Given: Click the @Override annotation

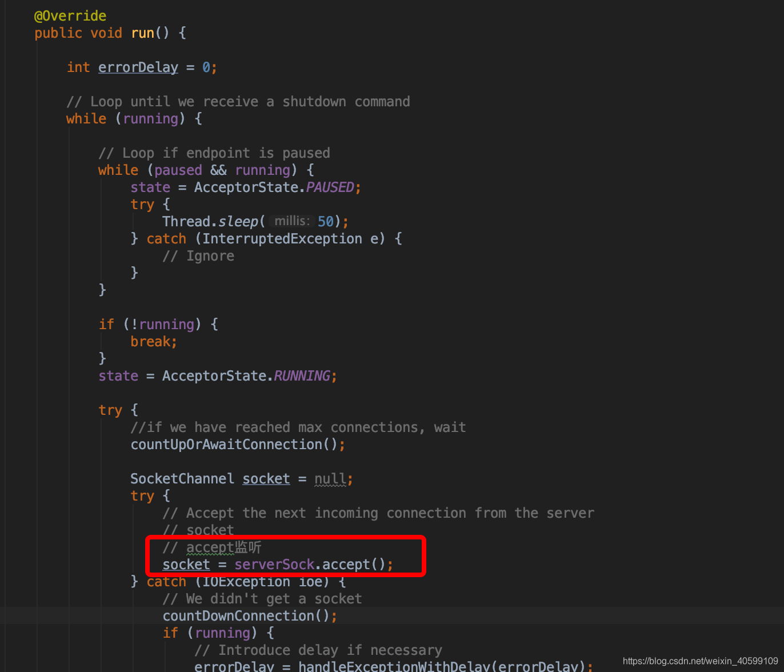Looking at the screenshot, I should [70, 16].
